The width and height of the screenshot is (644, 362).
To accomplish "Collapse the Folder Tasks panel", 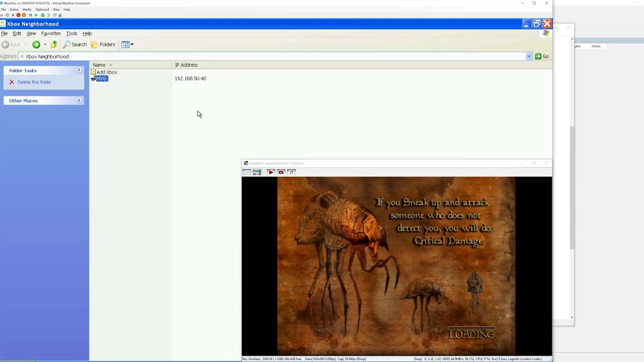I will [x=79, y=70].
